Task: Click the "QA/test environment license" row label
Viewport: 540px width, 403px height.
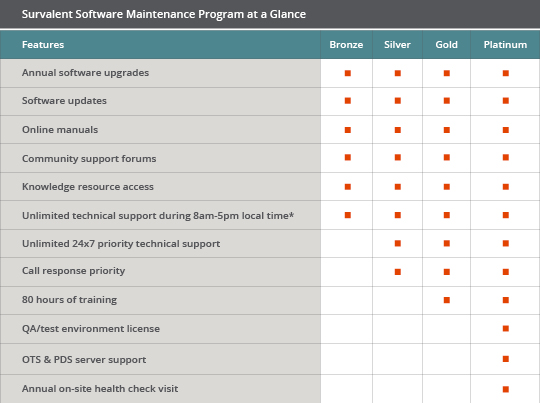Action: 91,329
